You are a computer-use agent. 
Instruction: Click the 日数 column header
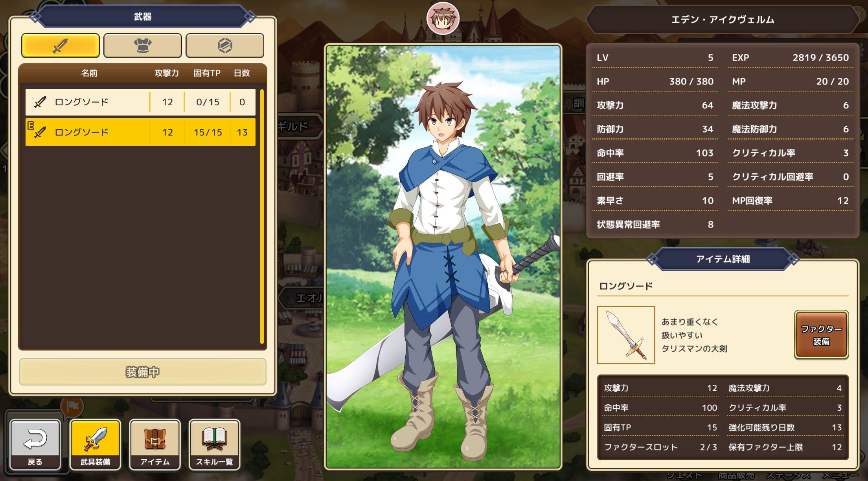(242, 73)
